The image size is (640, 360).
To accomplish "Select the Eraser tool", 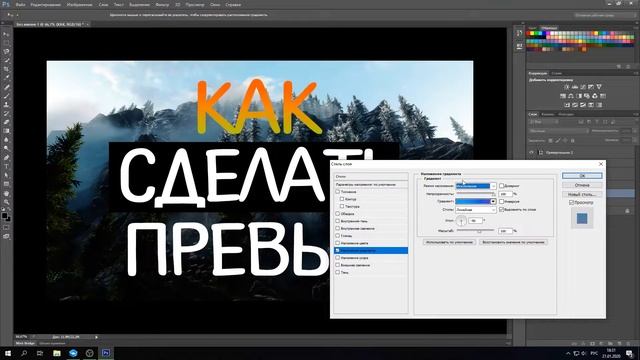I will [6, 122].
